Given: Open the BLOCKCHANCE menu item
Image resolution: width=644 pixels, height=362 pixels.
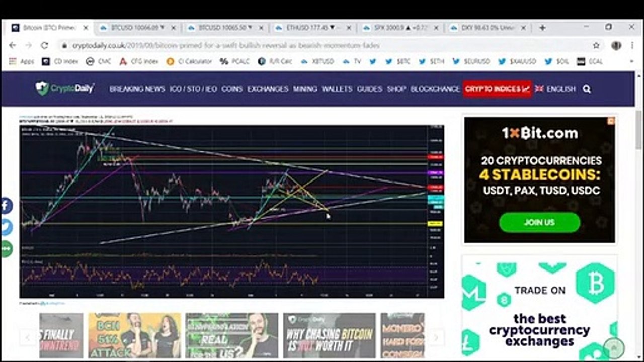Looking at the screenshot, I should coord(435,89).
